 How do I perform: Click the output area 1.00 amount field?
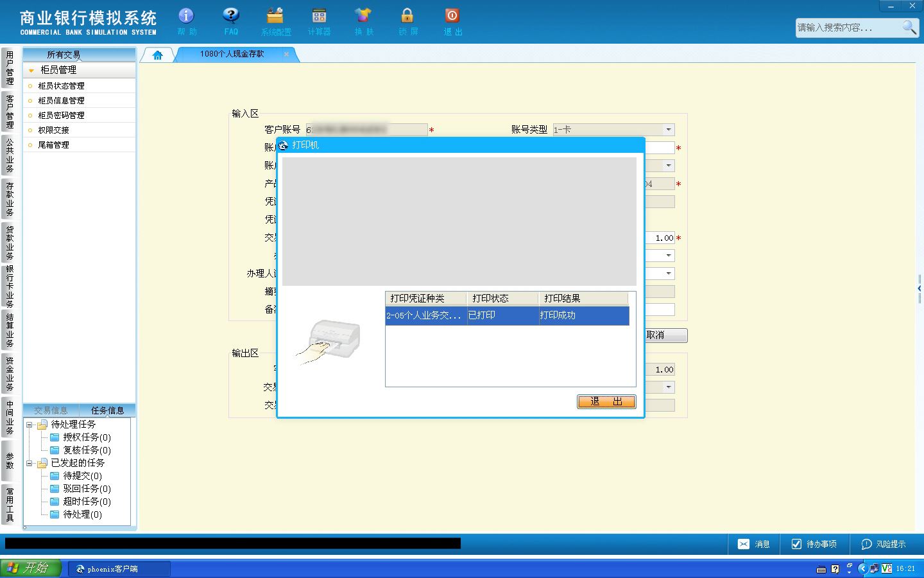pyautogui.click(x=660, y=369)
